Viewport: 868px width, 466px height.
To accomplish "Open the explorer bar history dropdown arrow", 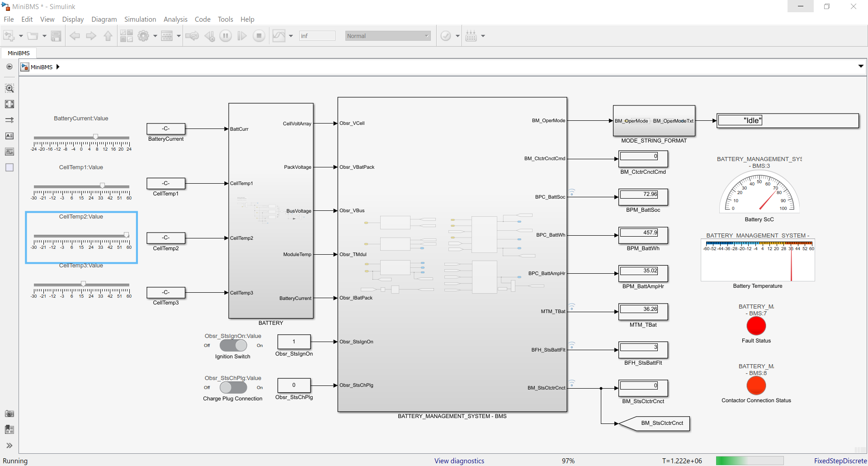I will 861,67.
